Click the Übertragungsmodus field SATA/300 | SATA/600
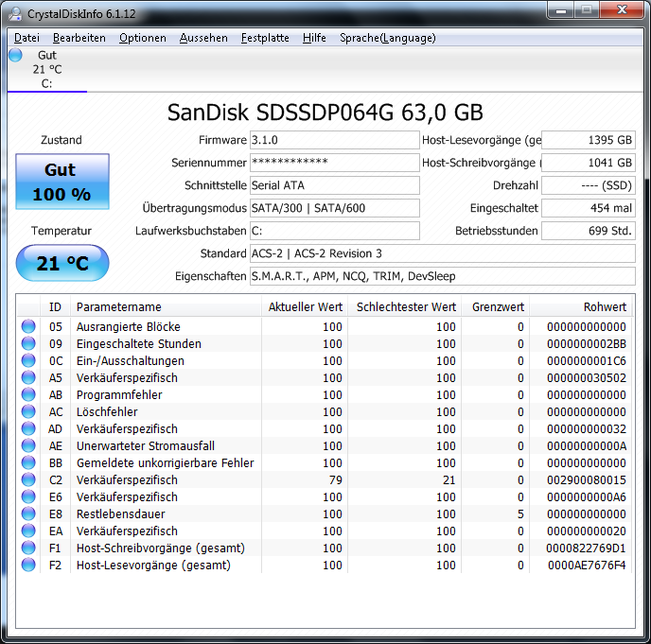Image resolution: width=651 pixels, height=644 pixels. click(335, 208)
